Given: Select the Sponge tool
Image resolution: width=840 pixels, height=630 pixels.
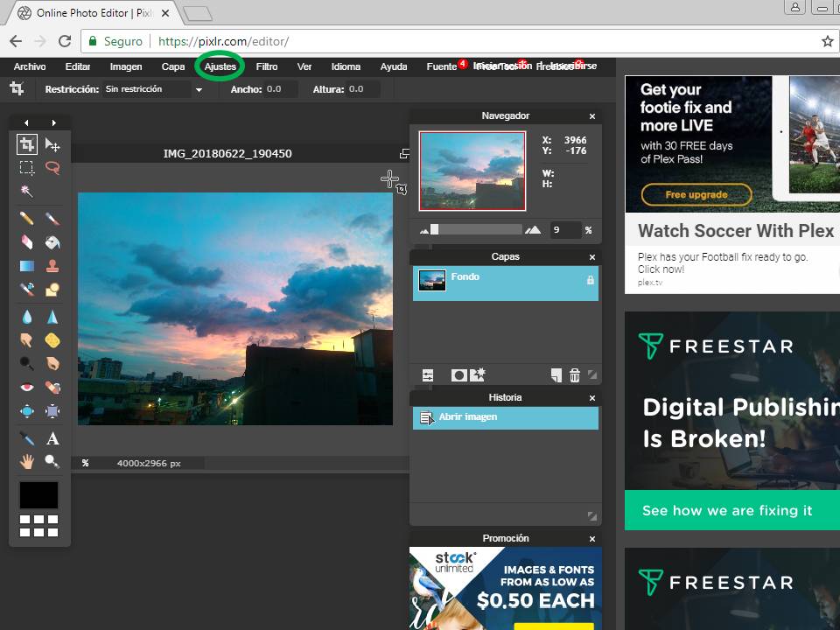Looking at the screenshot, I should (x=52, y=340).
